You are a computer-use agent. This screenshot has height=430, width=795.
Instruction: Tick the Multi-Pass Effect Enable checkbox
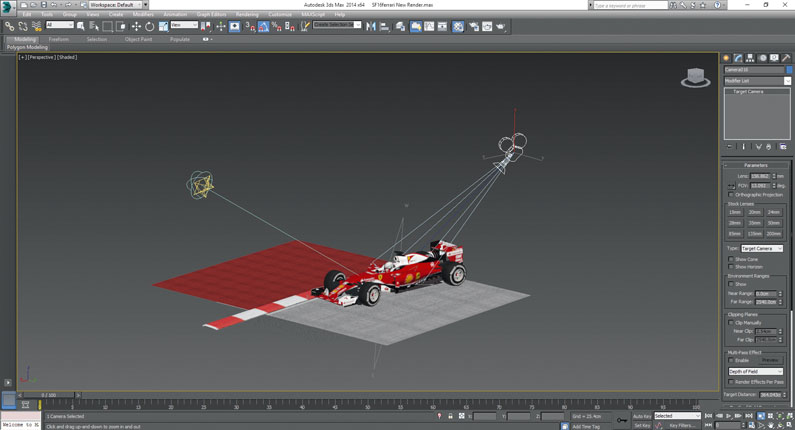click(731, 360)
